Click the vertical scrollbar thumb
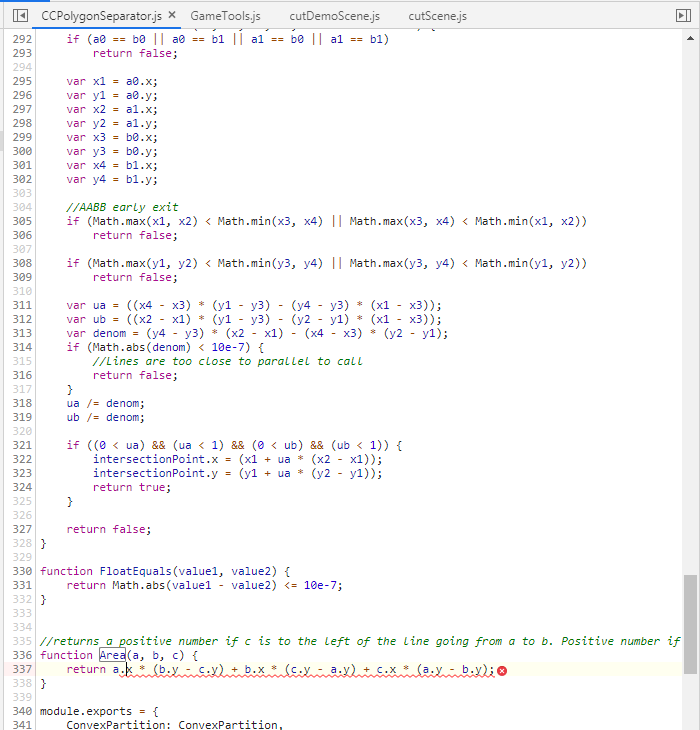 tap(690, 622)
